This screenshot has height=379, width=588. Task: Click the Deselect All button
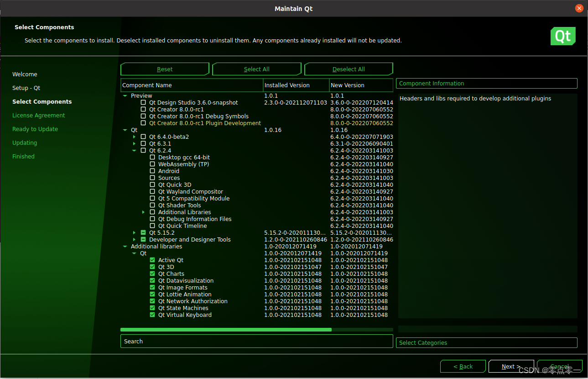click(x=349, y=69)
